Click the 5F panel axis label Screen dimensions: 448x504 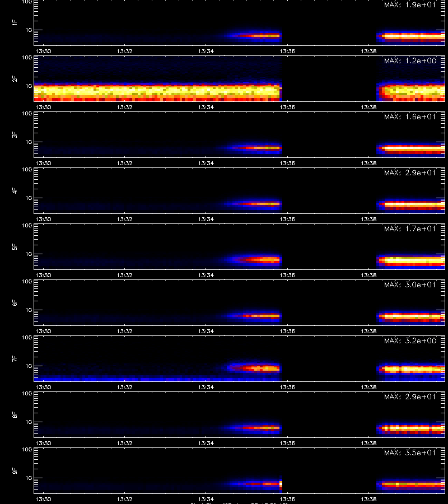(x=15, y=246)
